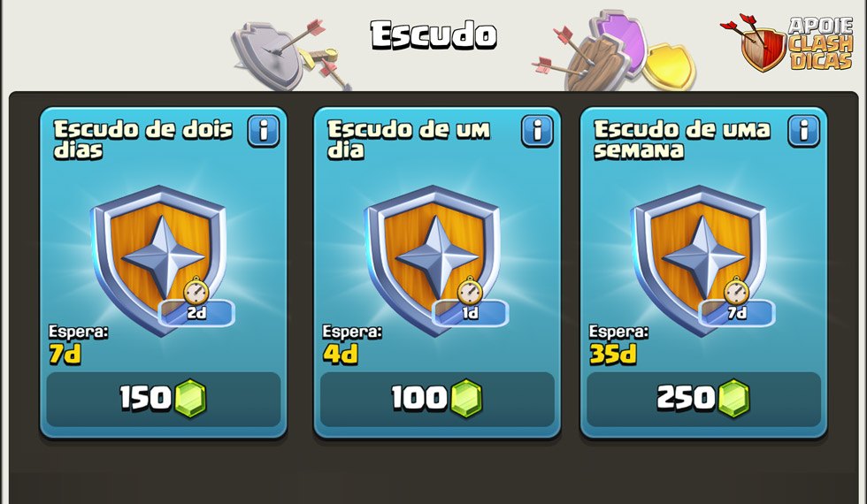Click the broken grey shield with arrows
Viewport: 867px width, 504px height.
point(289,54)
